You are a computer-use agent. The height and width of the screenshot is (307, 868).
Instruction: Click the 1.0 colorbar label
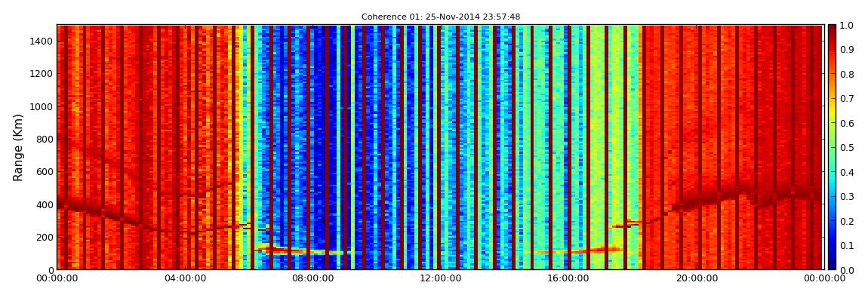(x=848, y=26)
